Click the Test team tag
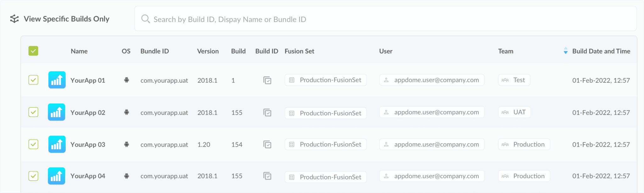Image resolution: width=644 pixels, height=193 pixels. click(x=514, y=80)
